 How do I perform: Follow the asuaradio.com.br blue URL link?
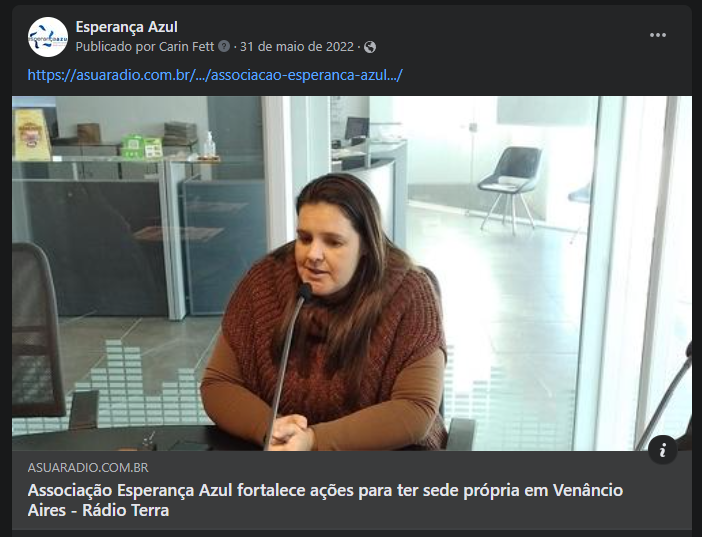(x=215, y=75)
